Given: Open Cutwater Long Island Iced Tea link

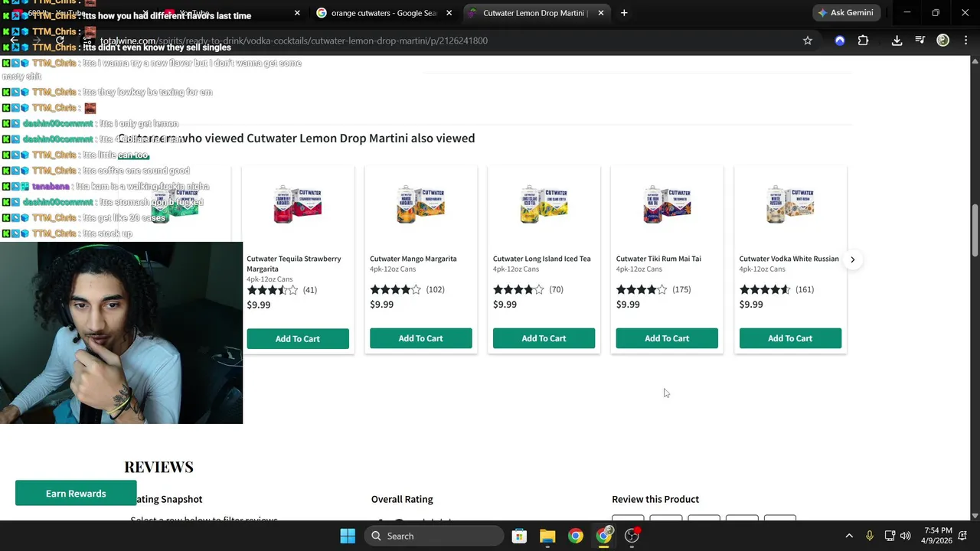Looking at the screenshot, I should pyautogui.click(x=542, y=259).
